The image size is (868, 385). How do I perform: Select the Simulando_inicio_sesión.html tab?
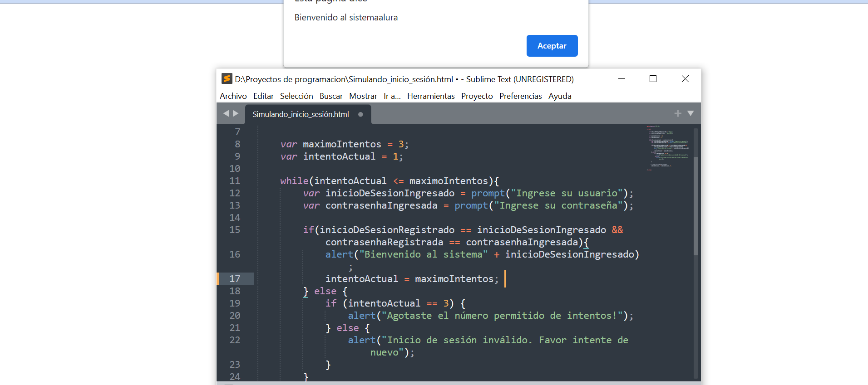(x=308, y=114)
